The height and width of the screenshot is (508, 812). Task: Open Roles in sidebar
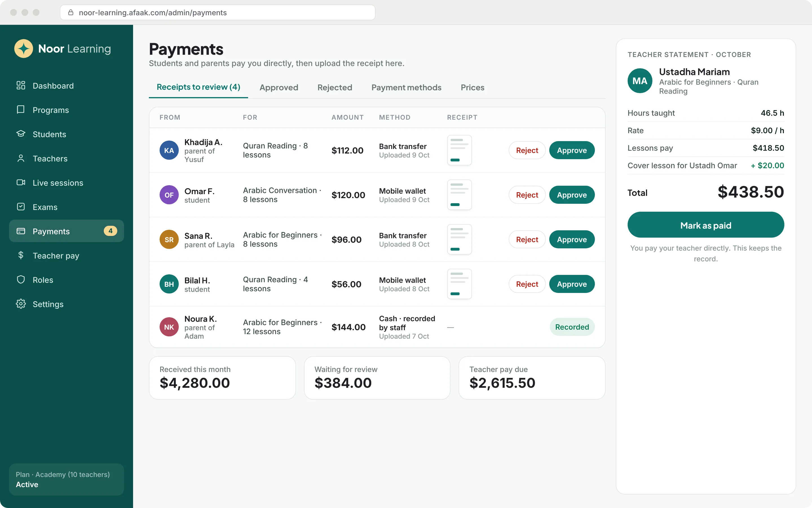67,280
